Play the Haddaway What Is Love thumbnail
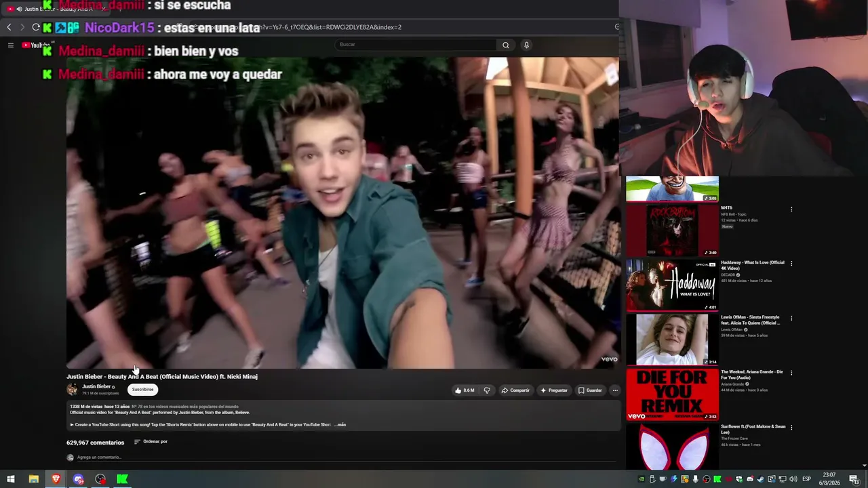 click(672, 285)
